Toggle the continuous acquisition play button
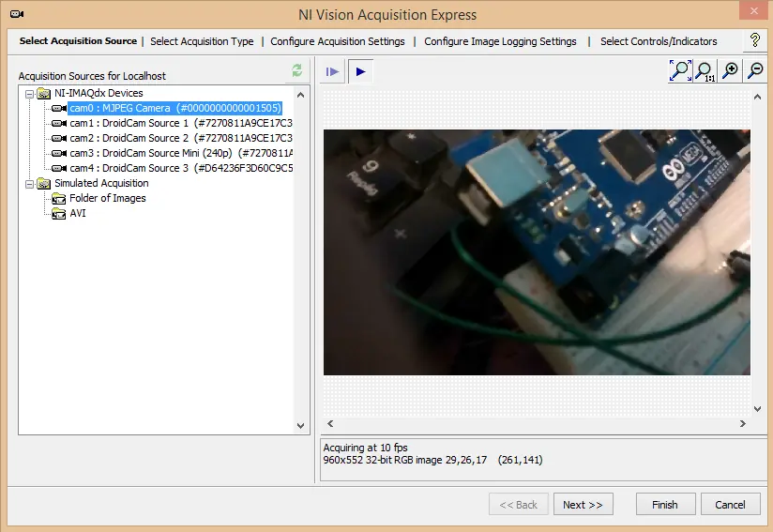The width and height of the screenshot is (773, 532). 360,72
